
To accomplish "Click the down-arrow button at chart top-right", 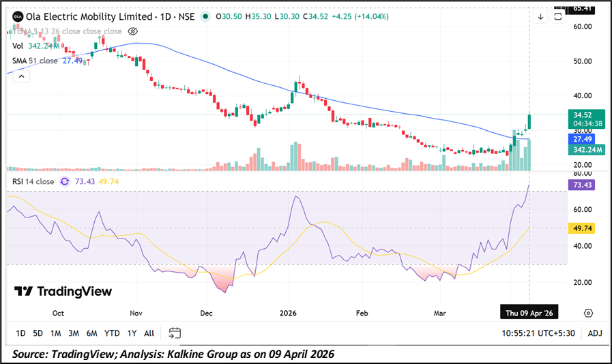I will pos(540,16).
